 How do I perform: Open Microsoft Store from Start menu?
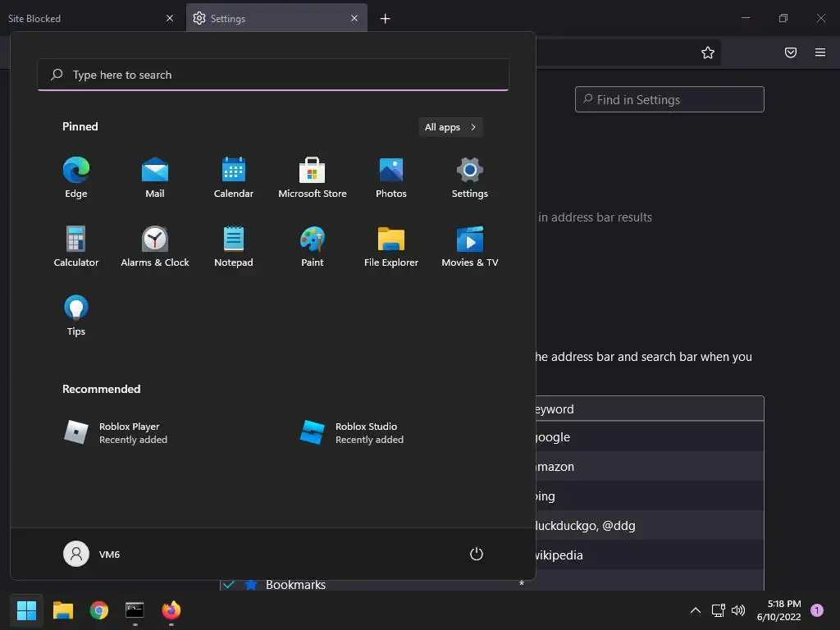pyautogui.click(x=313, y=178)
